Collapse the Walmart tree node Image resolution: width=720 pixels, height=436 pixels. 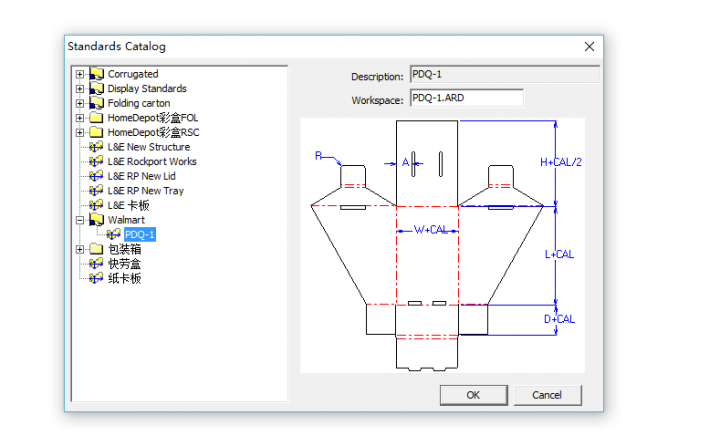tap(80, 220)
